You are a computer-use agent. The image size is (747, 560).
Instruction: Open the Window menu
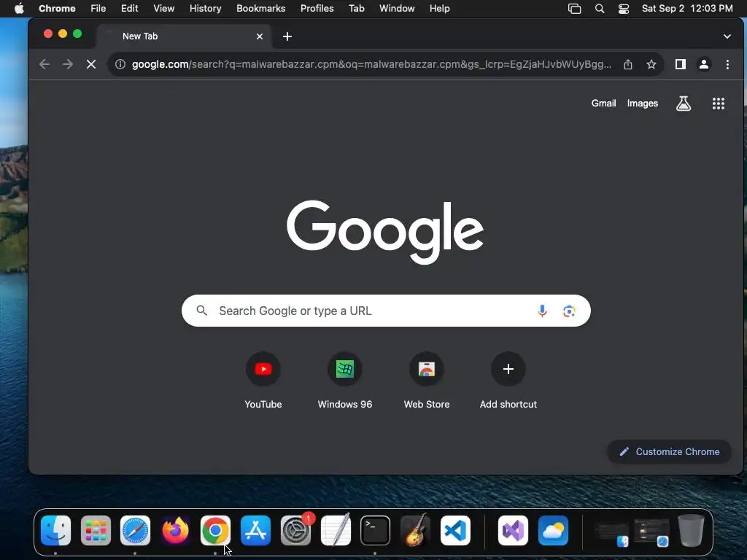coord(397,9)
